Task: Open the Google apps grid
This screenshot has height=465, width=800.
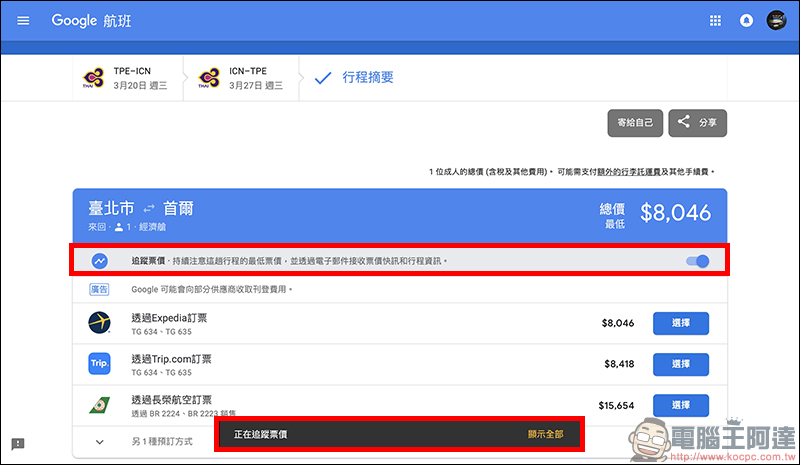Action: pyautogui.click(x=715, y=20)
